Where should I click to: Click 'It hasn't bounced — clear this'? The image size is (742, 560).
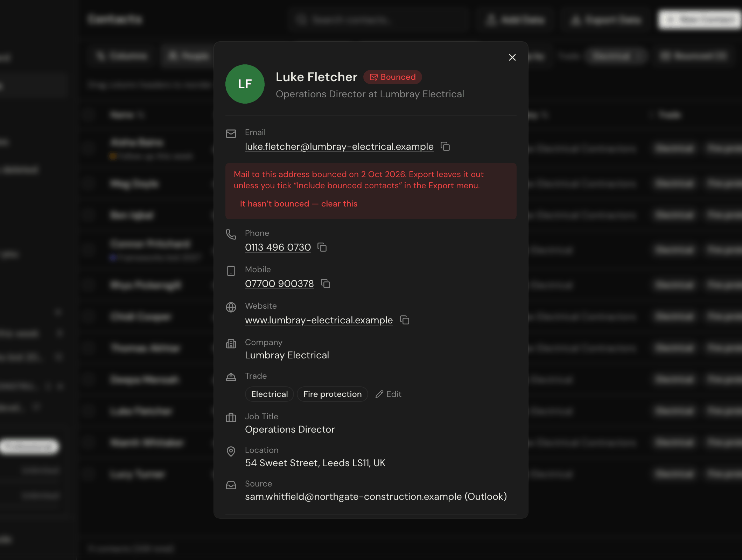pyautogui.click(x=299, y=204)
